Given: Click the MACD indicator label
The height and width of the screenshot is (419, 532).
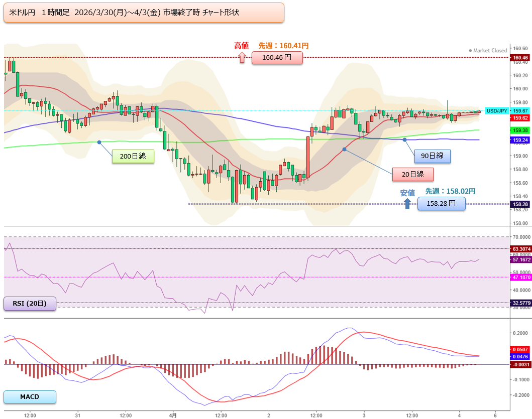Looking at the screenshot, I should point(30,396).
